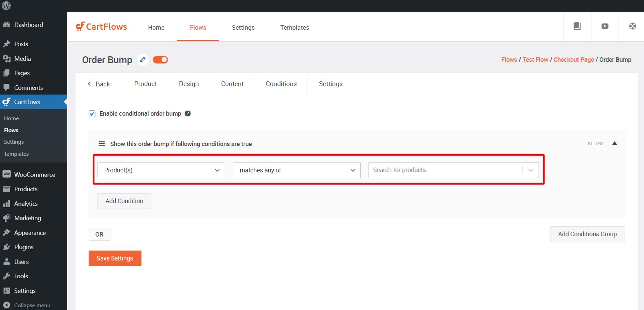Open the Product(s) condition dropdown
Viewport: 644px width, 310px height.
pos(161,170)
